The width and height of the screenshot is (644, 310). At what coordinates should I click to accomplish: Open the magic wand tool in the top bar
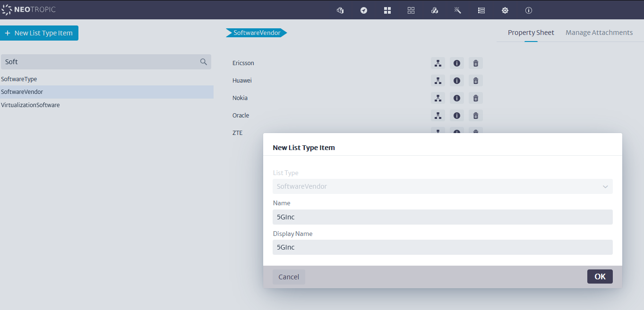click(x=457, y=10)
